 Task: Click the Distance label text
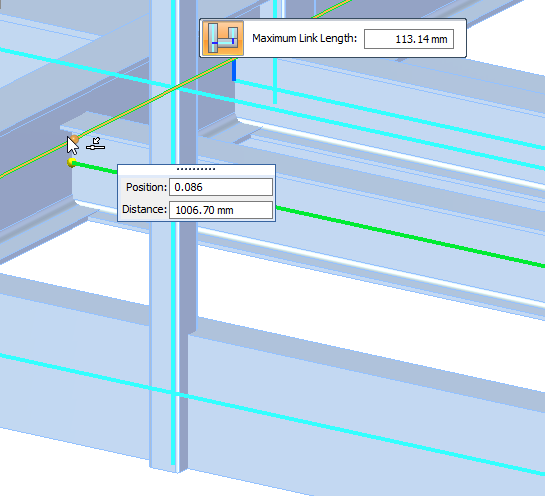[x=144, y=210]
